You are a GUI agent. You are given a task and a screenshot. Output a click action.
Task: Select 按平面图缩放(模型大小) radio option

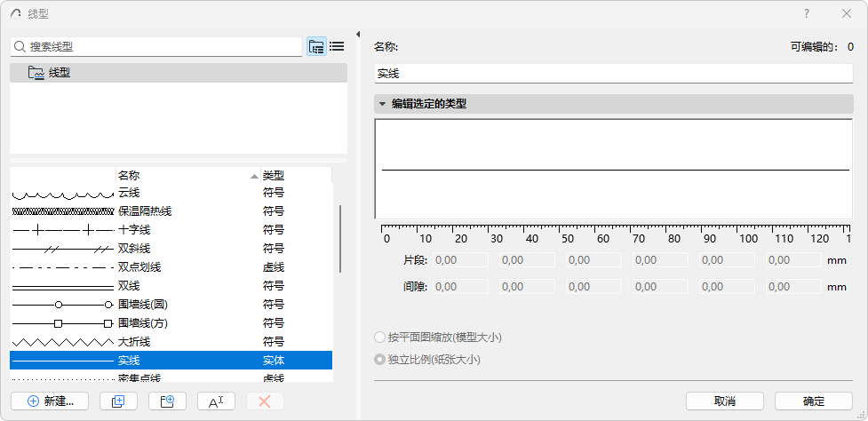[379, 337]
